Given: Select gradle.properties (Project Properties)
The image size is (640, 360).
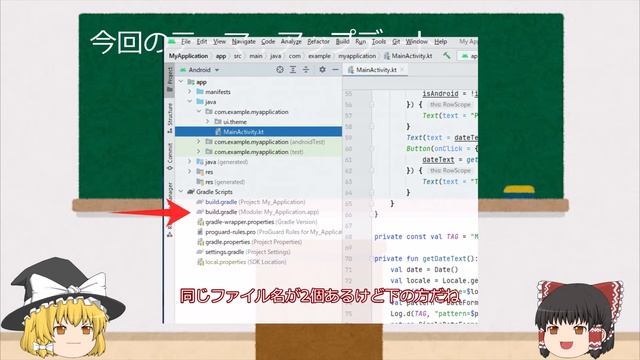Looking at the screenshot, I should [249, 242].
